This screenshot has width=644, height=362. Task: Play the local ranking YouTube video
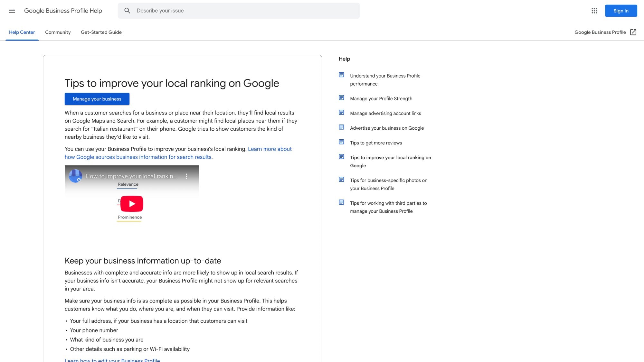point(131,203)
